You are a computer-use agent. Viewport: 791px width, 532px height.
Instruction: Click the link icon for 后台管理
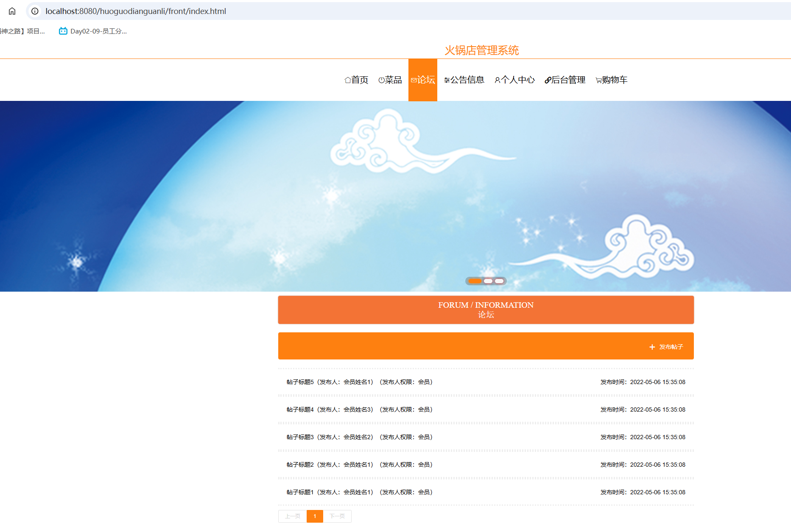pos(548,80)
